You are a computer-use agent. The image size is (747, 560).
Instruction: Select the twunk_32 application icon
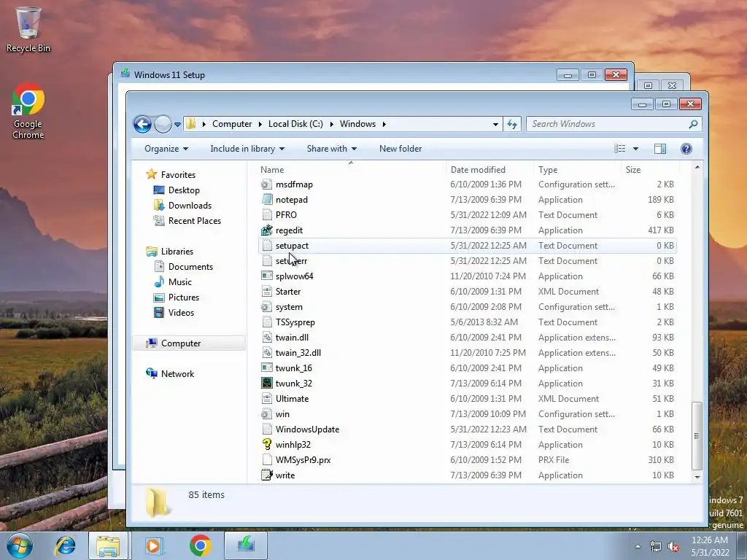pos(267,383)
